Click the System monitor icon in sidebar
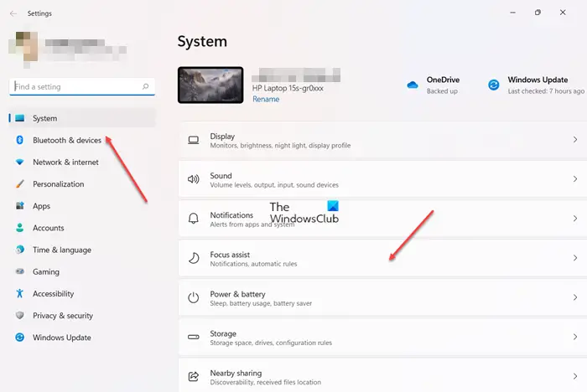The width and height of the screenshot is (587, 392). pos(20,118)
